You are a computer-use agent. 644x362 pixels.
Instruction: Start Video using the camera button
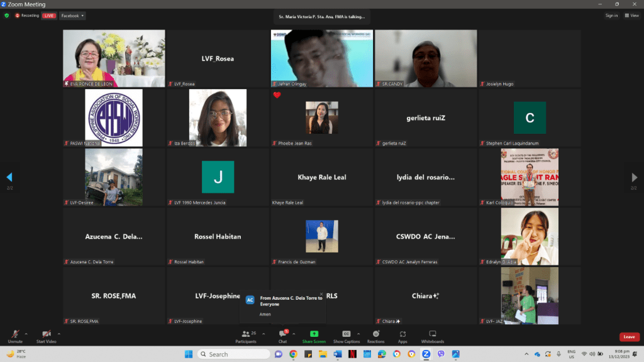(x=46, y=335)
